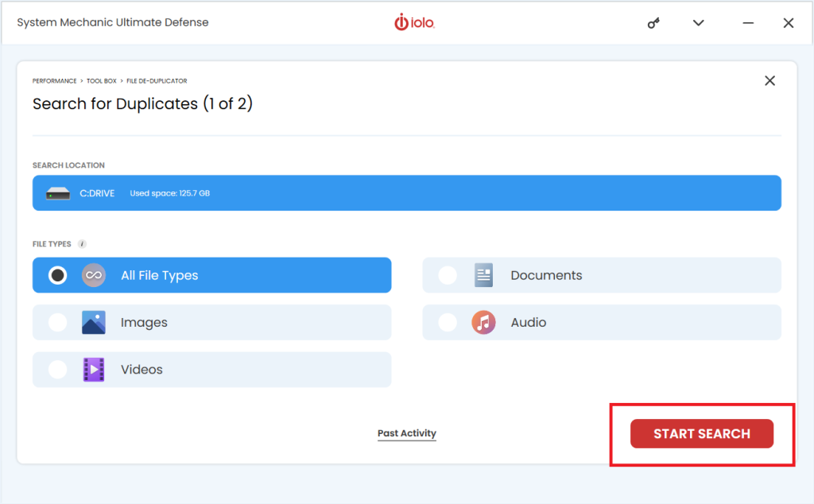Click the key icon in the title bar
Screen dimensions: 814x504
653,22
